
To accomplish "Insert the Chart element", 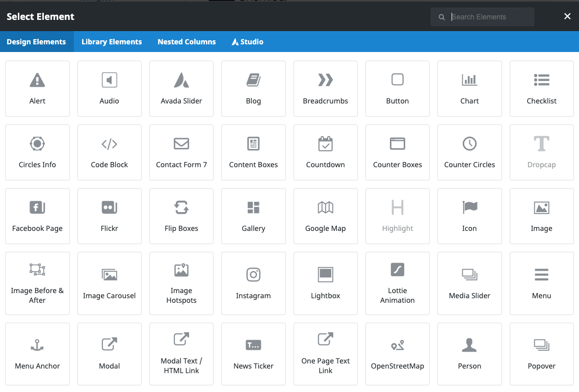I will (469, 89).
